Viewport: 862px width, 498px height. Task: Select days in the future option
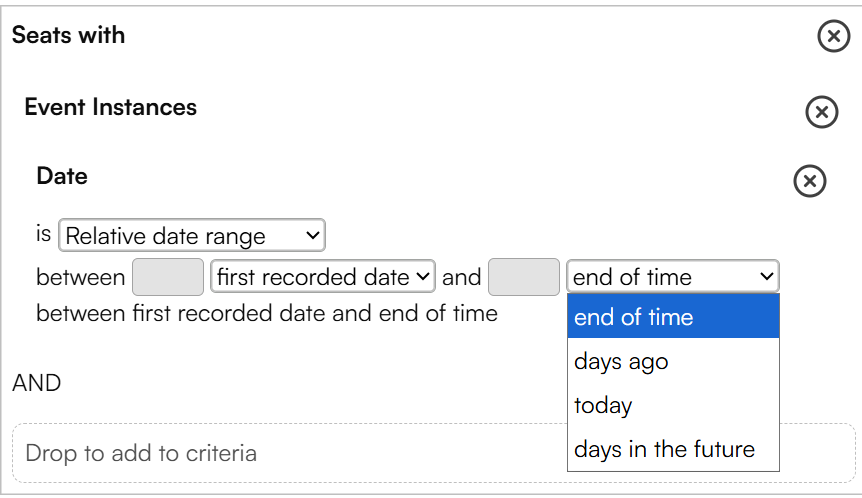point(673,449)
